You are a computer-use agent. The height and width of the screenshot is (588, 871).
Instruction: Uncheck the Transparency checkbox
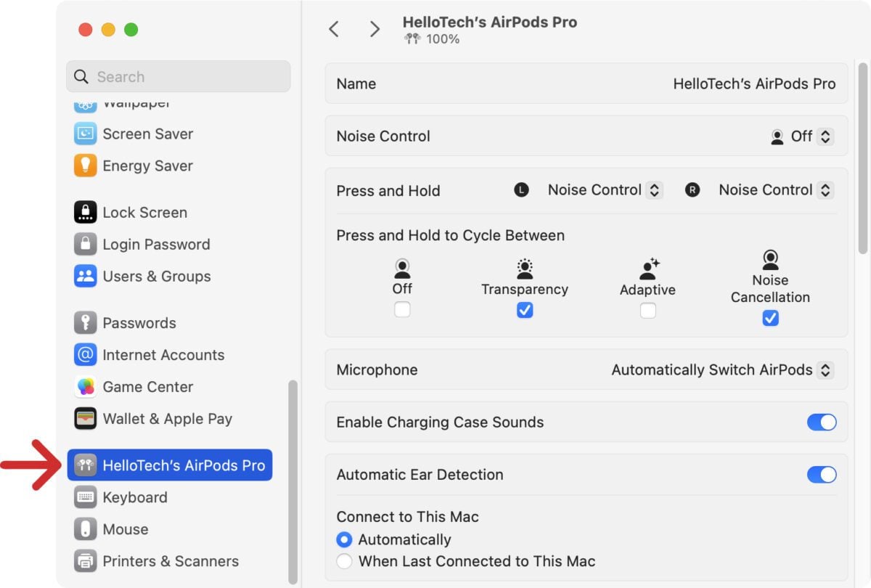click(x=525, y=311)
